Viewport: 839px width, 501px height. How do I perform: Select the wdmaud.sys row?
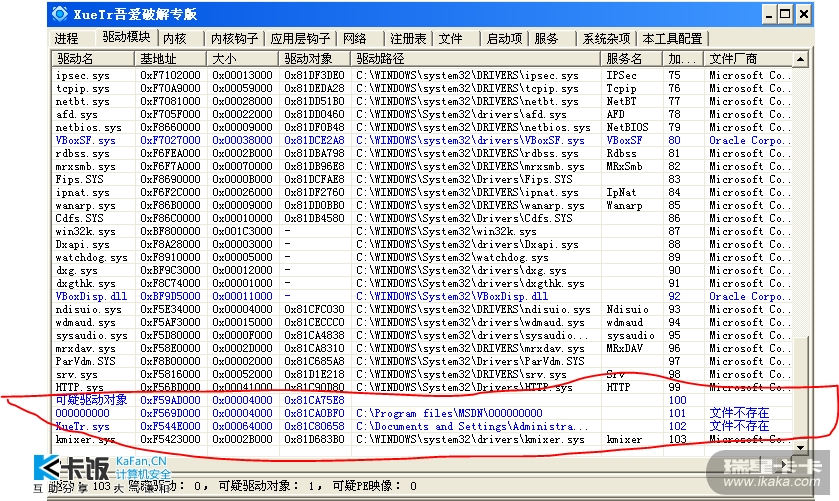[x=422, y=322]
